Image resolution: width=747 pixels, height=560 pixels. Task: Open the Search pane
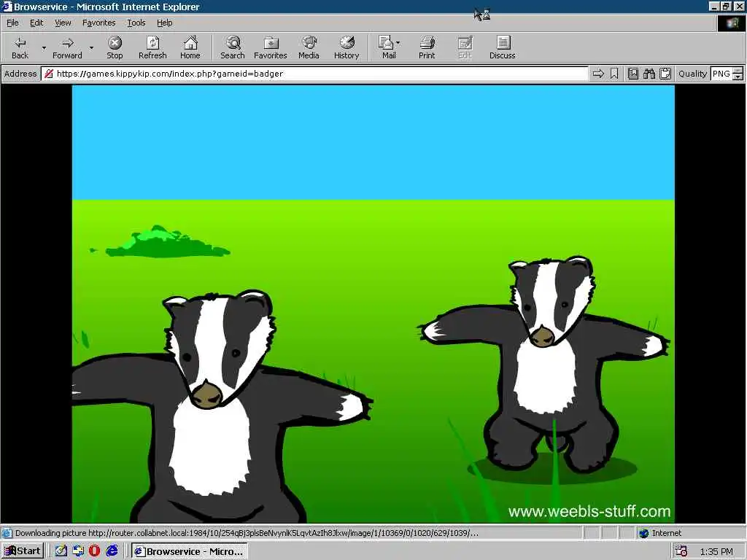[233, 47]
